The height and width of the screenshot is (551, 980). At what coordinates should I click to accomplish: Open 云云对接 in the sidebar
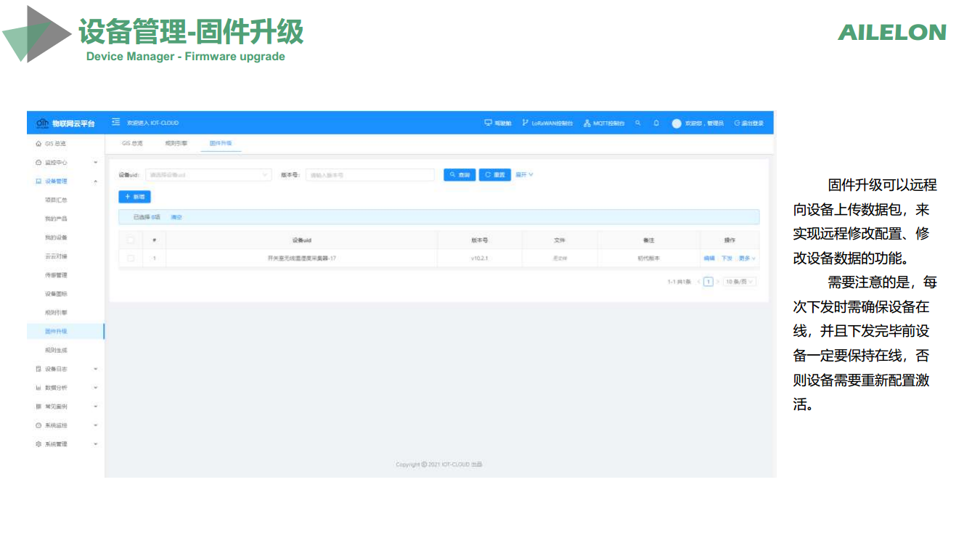(x=56, y=256)
